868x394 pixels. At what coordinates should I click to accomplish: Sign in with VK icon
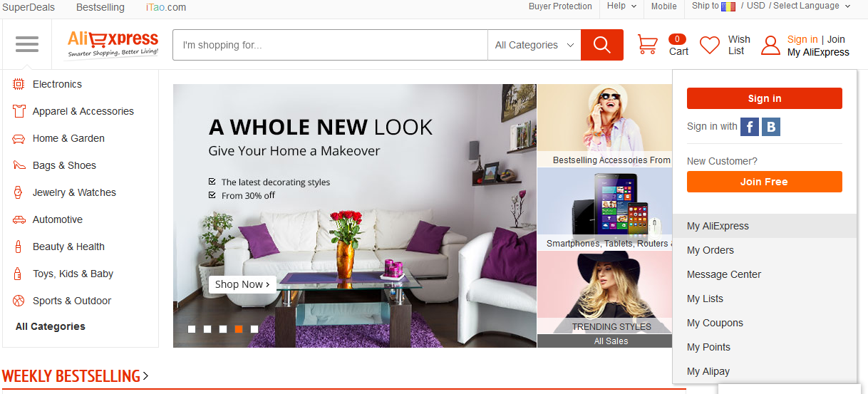tap(771, 127)
